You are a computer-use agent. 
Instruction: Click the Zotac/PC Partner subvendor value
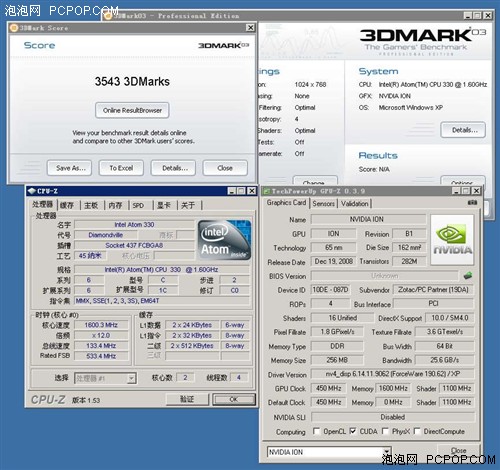click(x=433, y=289)
